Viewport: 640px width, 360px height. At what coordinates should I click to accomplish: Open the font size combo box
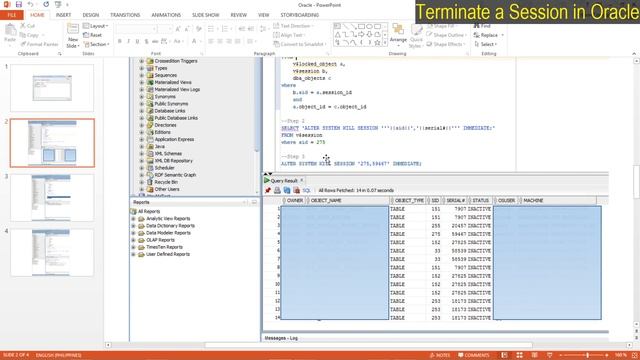coord(165,29)
